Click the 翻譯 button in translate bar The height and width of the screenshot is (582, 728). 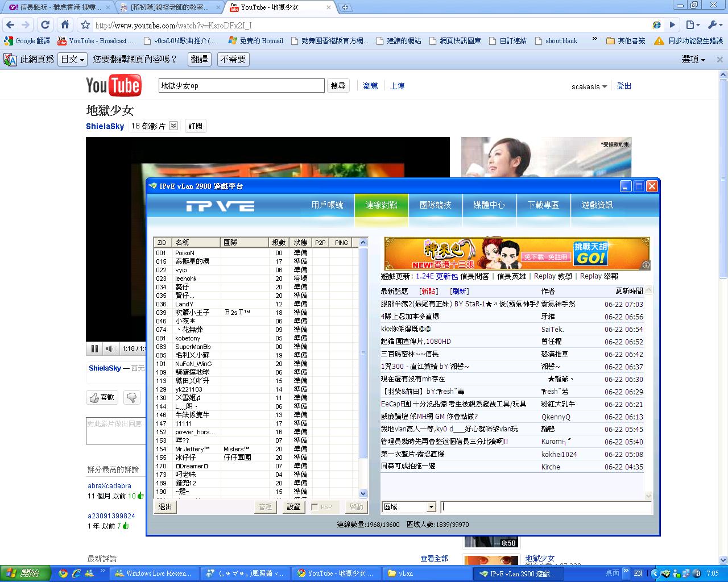[199, 60]
